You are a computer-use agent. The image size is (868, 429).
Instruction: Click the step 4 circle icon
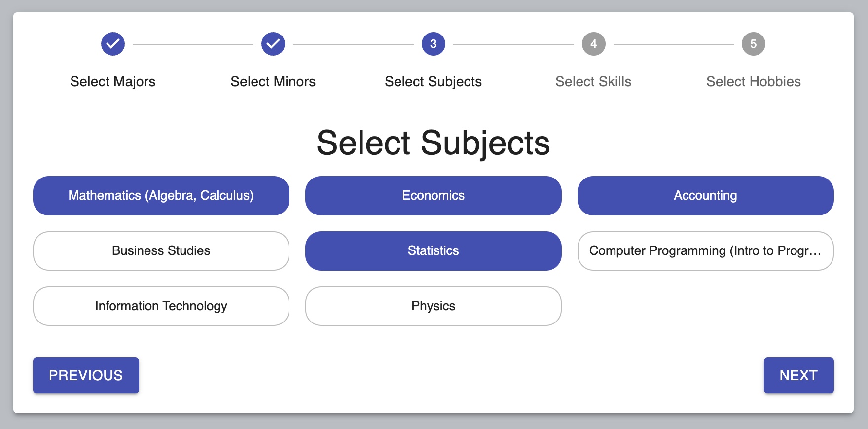pos(593,44)
